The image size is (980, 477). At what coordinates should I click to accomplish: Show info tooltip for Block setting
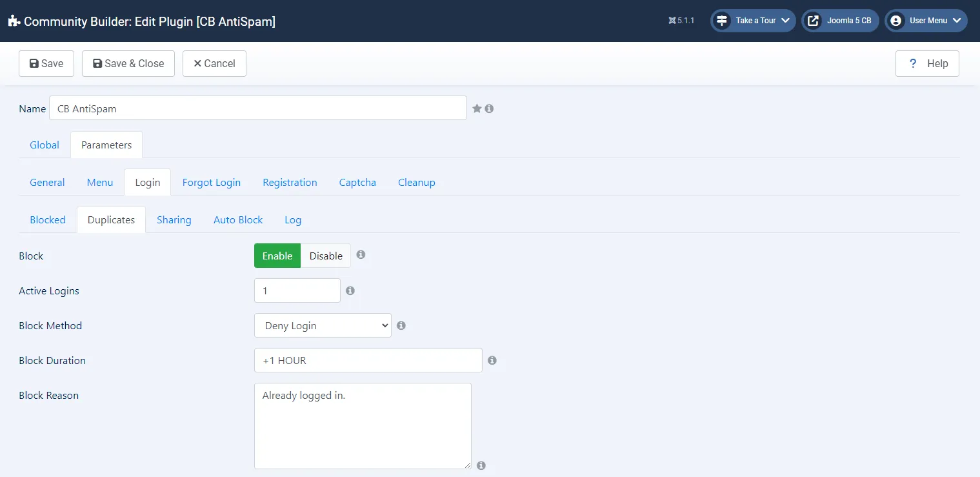point(361,254)
